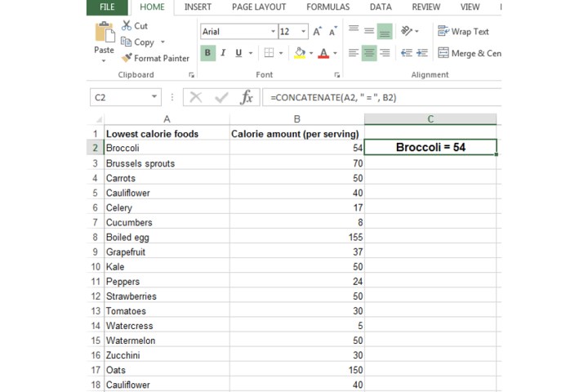Click the Fill Color paint bucket
Screen dimensions: 588x392
[x=299, y=53]
